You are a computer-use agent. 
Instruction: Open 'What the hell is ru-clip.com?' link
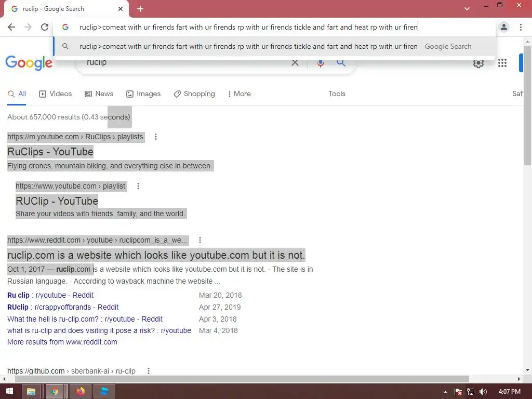pos(85,319)
